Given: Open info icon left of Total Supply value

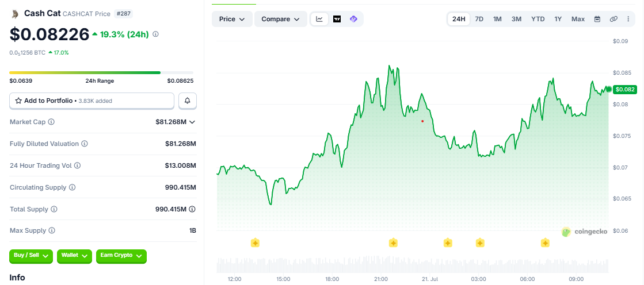Looking at the screenshot, I should pyautogui.click(x=54, y=209).
